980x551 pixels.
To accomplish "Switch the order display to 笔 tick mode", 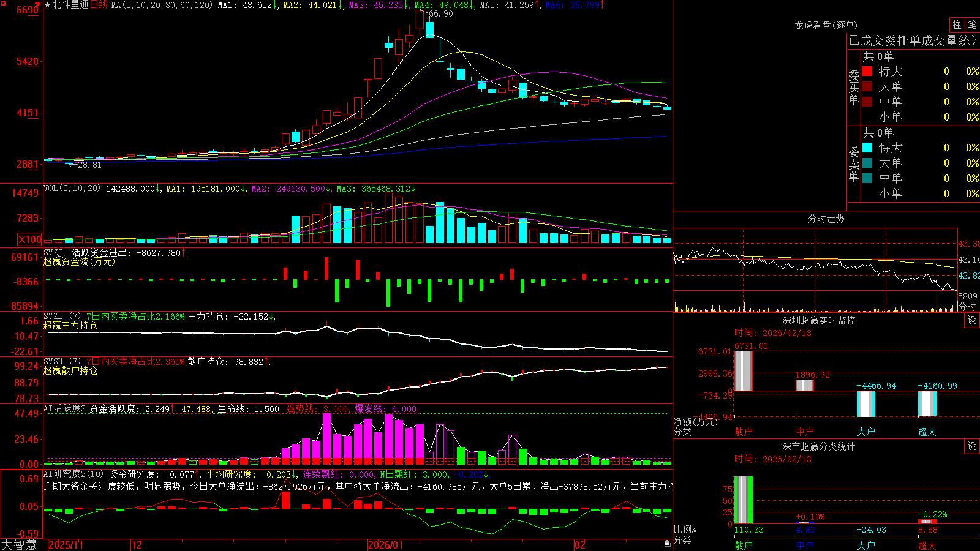I will coord(973,25).
